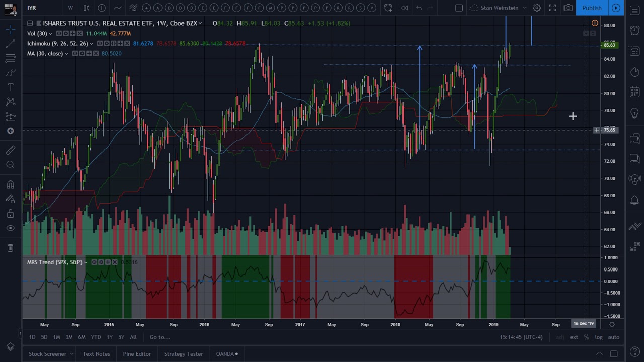
Task: Click the 15:14:45 (UTC-4) timezone clock
Action: pos(521,337)
